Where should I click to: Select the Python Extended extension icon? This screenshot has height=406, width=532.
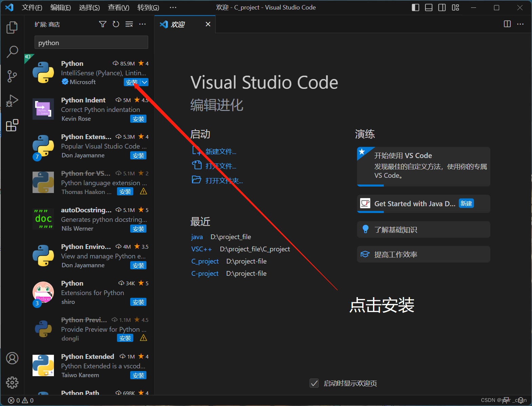coord(43,365)
